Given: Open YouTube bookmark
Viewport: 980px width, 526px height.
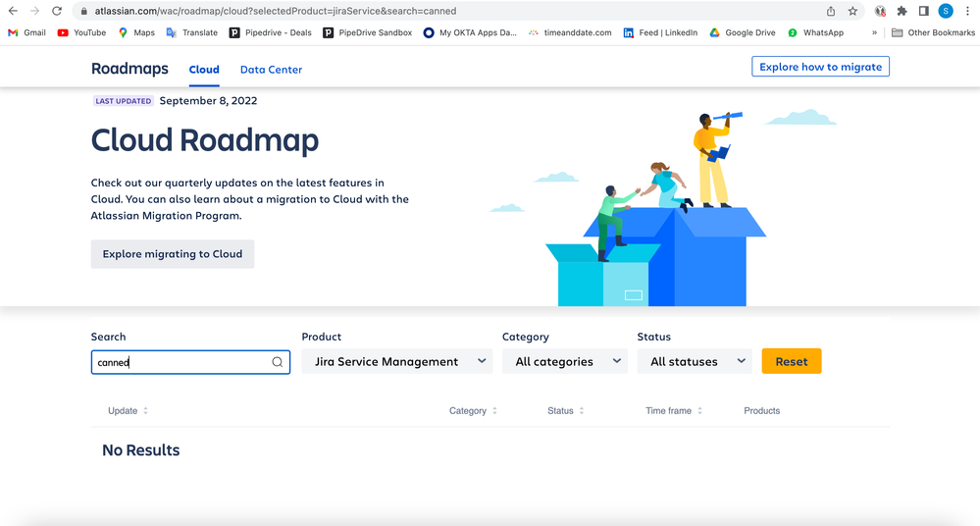Looking at the screenshot, I should pyautogui.click(x=81, y=32).
